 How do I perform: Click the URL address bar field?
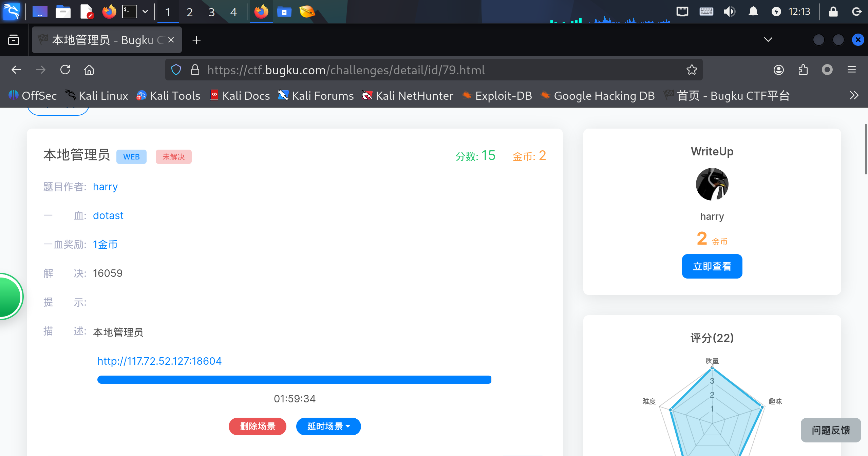click(407, 70)
